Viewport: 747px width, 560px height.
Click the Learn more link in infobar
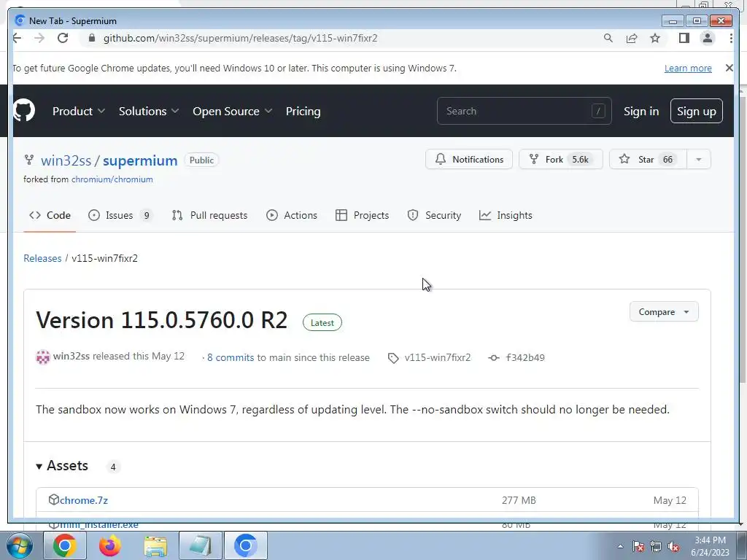click(688, 68)
